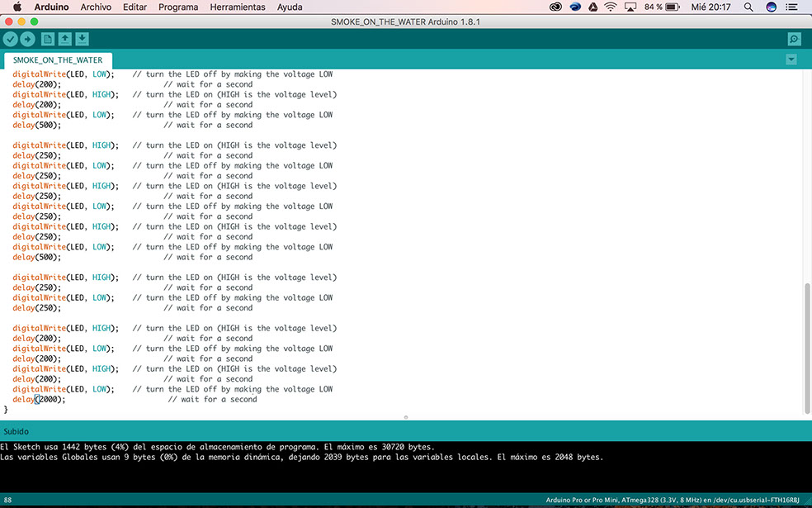The width and height of the screenshot is (812, 508).
Task: Click the Subido status message
Action: coord(16,431)
